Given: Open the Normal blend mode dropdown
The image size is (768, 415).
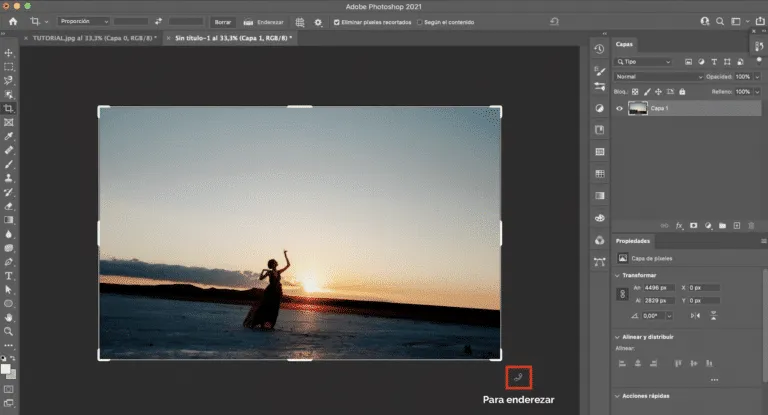Looking at the screenshot, I should (x=659, y=76).
